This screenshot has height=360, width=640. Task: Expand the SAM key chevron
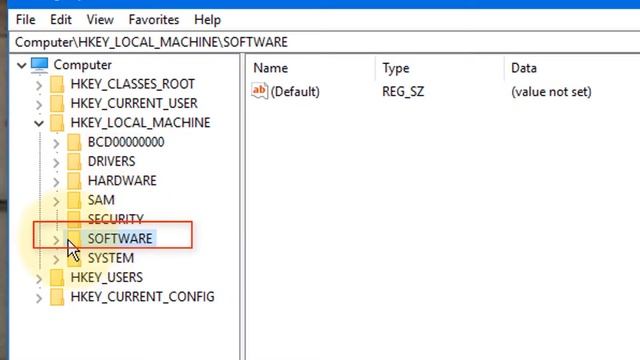tap(56, 201)
